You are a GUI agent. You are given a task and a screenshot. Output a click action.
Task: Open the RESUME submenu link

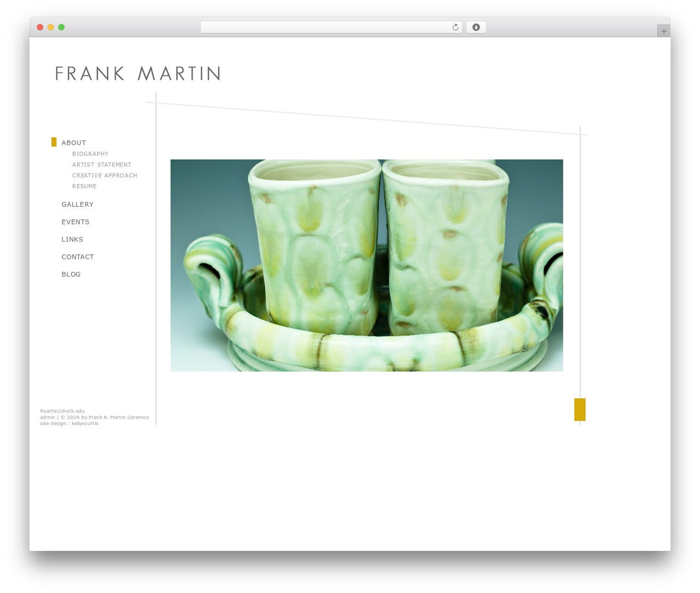click(84, 187)
